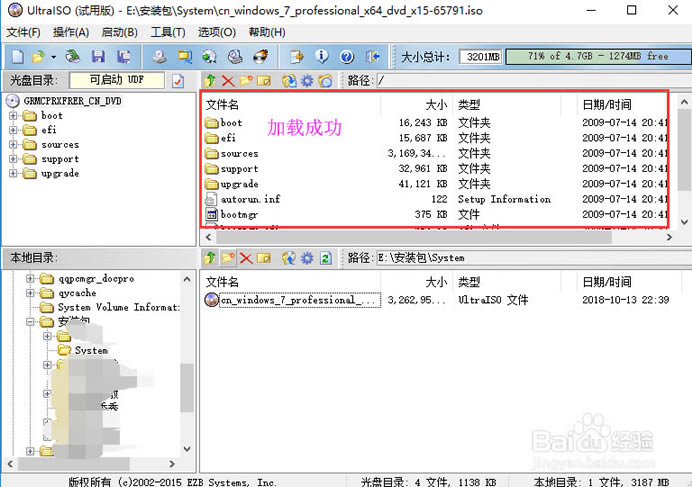
Task: Click the Compress ISO disc icon
Action: coord(210,57)
